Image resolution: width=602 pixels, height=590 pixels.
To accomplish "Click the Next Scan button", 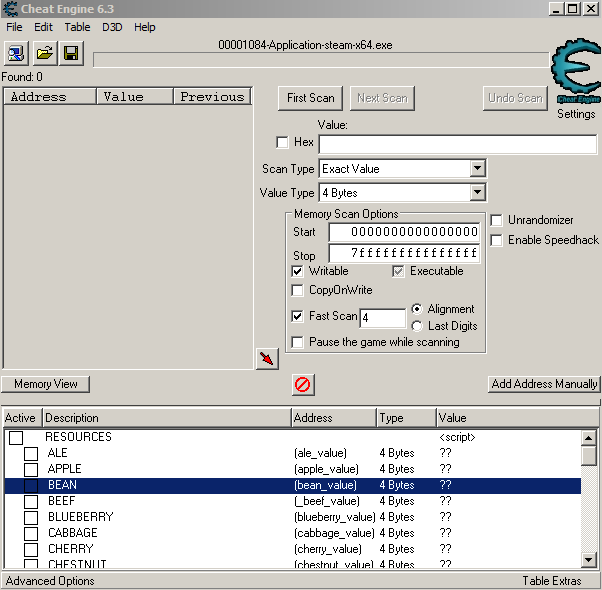I will [x=382, y=98].
